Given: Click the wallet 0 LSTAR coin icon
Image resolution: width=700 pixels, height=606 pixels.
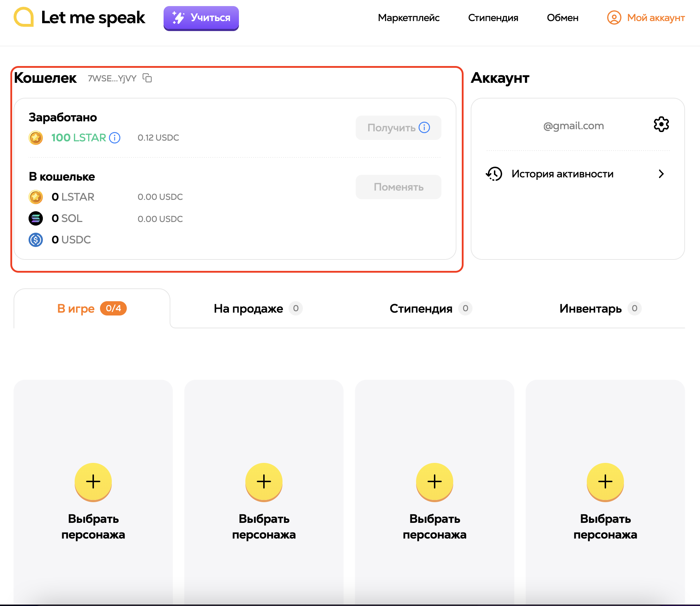Looking at the screenshot, I should [36, 197].
